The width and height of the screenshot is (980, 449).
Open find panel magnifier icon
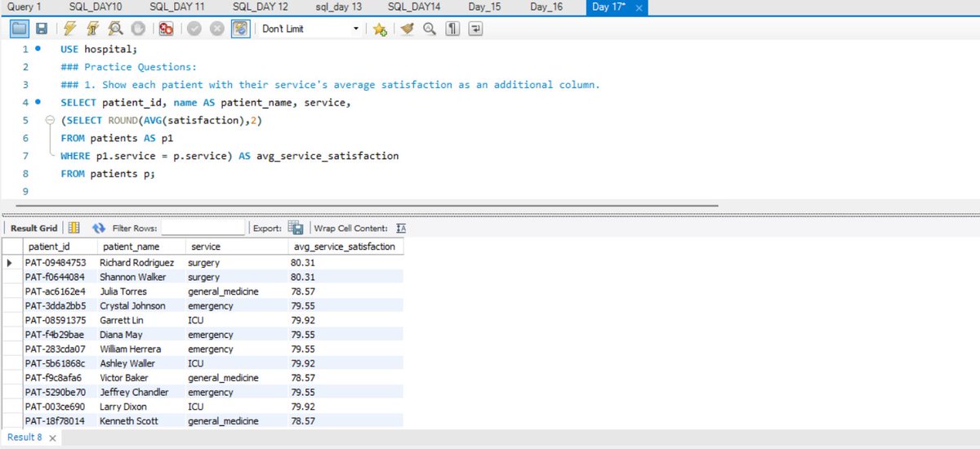[430, 29]
